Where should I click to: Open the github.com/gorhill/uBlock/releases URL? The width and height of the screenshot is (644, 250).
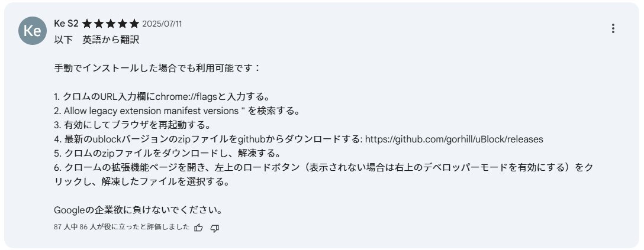(x=454, y=139)
